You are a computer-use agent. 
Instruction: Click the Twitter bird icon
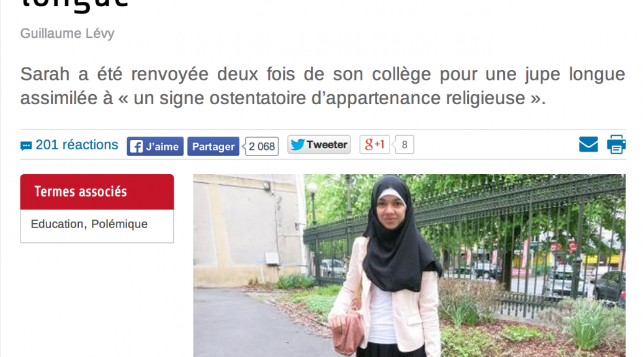point(297,144)
